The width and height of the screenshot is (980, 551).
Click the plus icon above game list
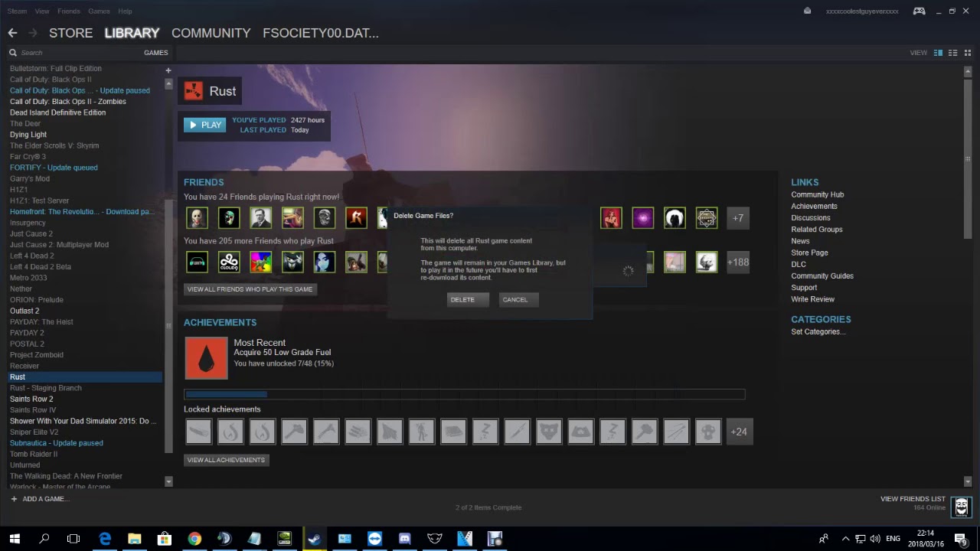click(168, 70)
